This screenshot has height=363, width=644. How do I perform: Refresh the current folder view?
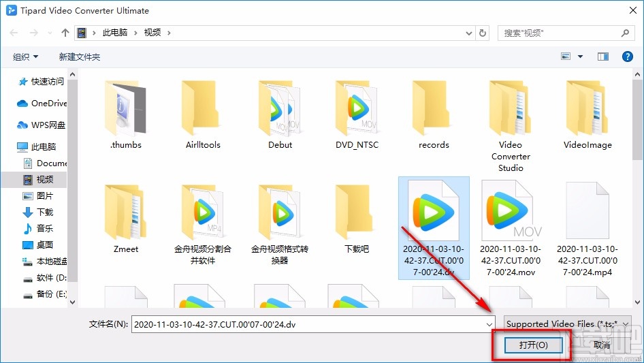coord(483,33)
